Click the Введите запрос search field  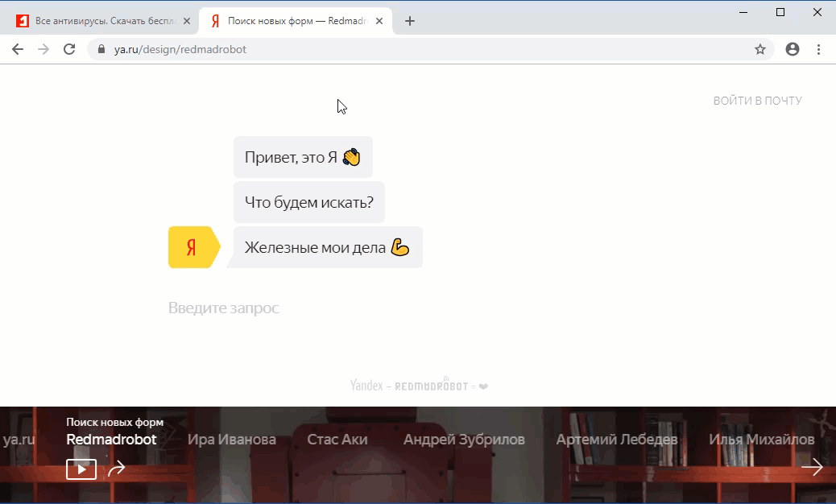click(x=224, y=308)
